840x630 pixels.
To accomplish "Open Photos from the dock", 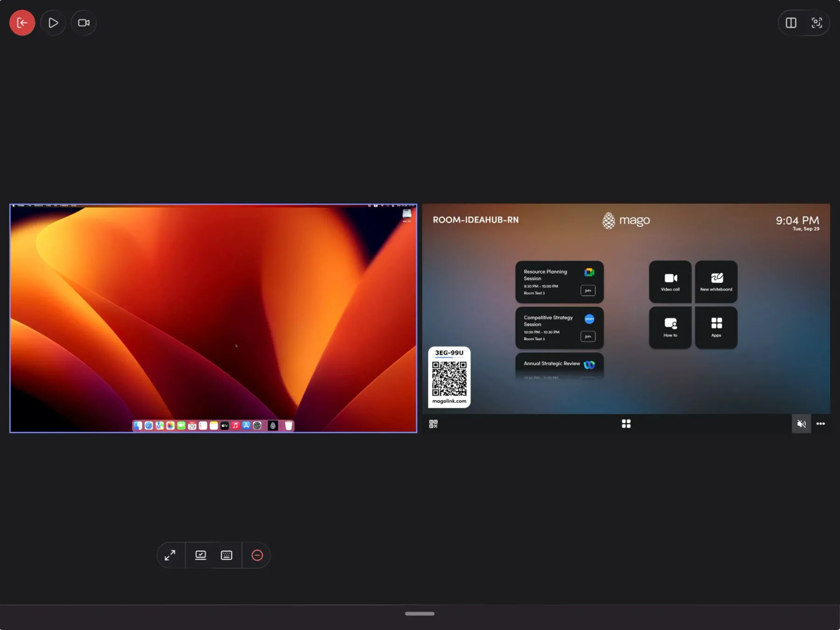I will pyautogui.click(x=170, y=426).
